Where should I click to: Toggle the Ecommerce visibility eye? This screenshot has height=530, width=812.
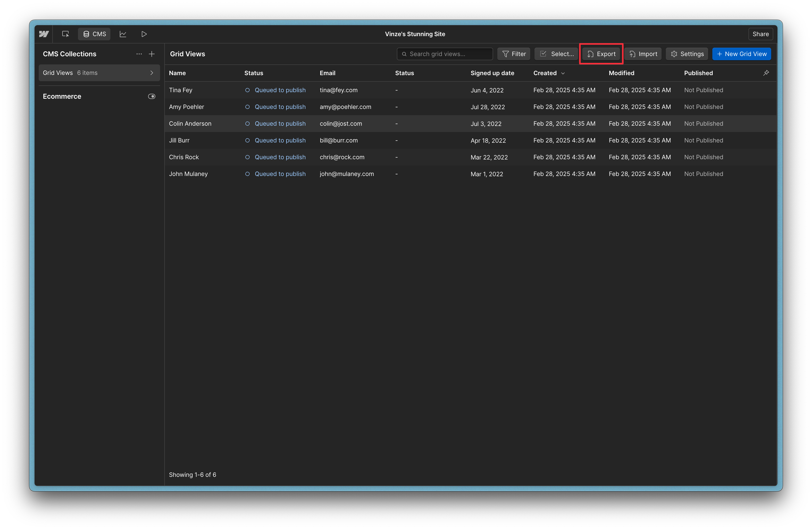151,96
